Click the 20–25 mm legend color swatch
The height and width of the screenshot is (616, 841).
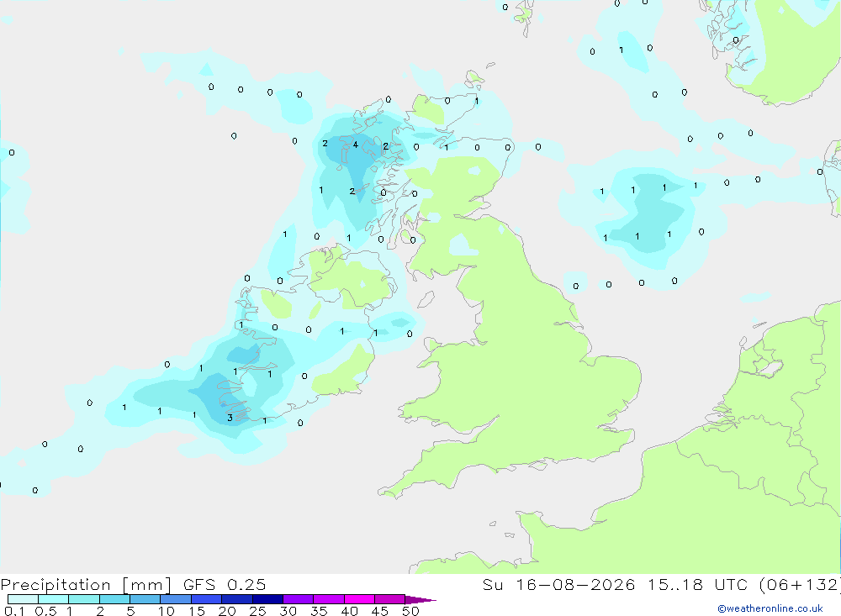[237, 599]
